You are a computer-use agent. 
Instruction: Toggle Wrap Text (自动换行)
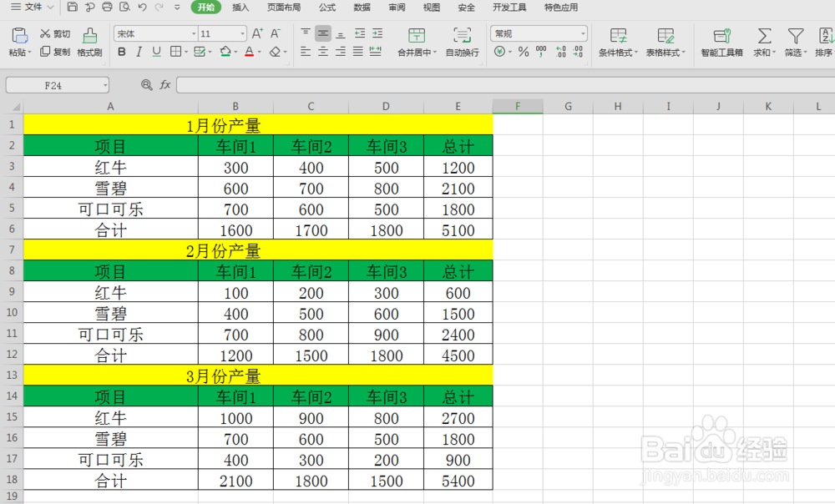coord(462,43)
